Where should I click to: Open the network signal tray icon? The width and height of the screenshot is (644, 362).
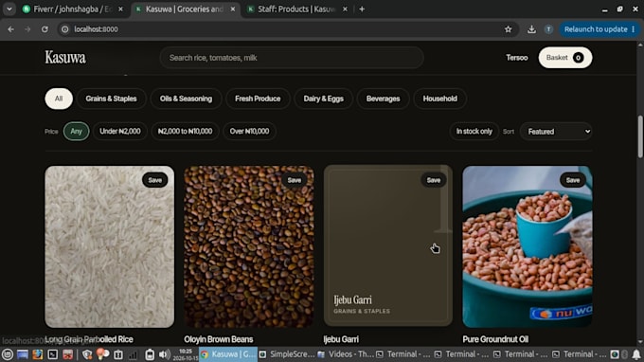(134, 354)
